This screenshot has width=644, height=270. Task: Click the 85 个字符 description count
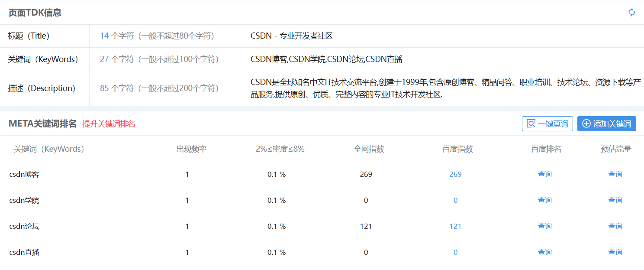click(x=159, y=88)
